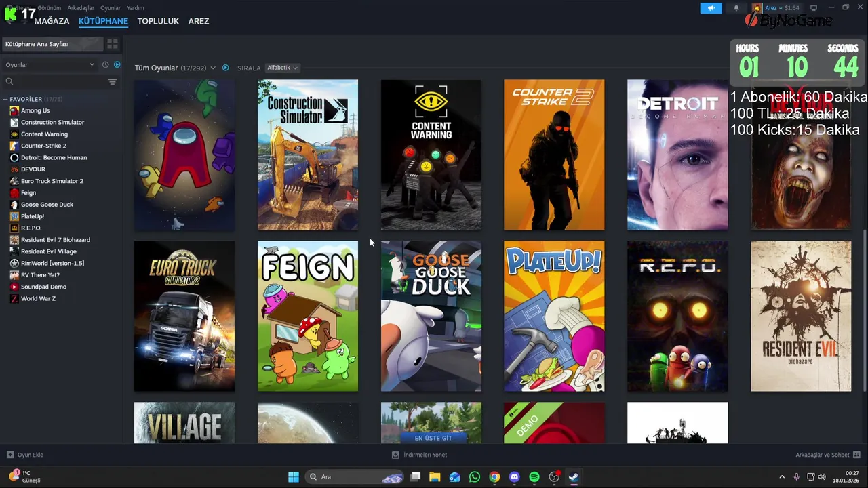The width and height of the screenshot is (868, 488).
Task: Open the Görünüm menu
Action: (49, 8)
